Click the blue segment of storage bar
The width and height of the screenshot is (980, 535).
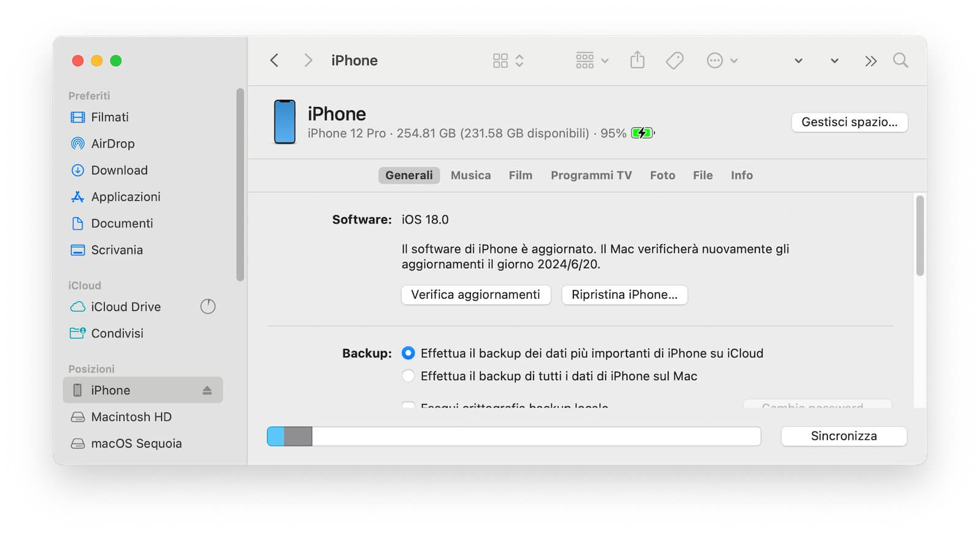[276, 436]
